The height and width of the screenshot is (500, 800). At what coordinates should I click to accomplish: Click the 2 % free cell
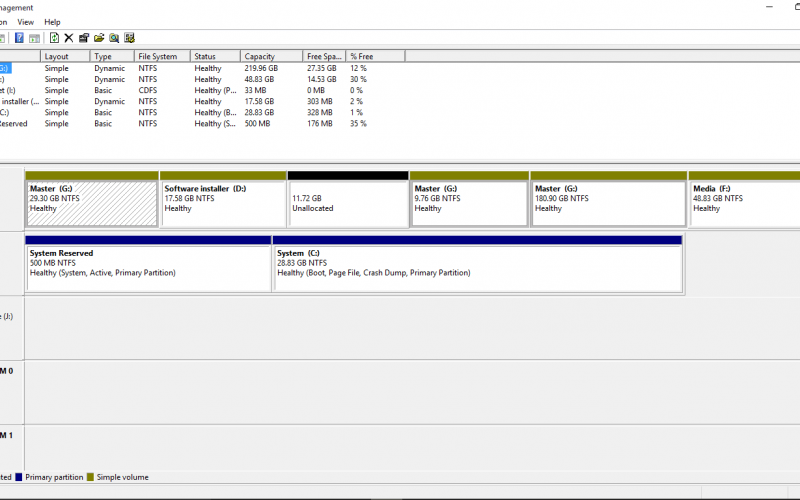click(x=356, y=102)
